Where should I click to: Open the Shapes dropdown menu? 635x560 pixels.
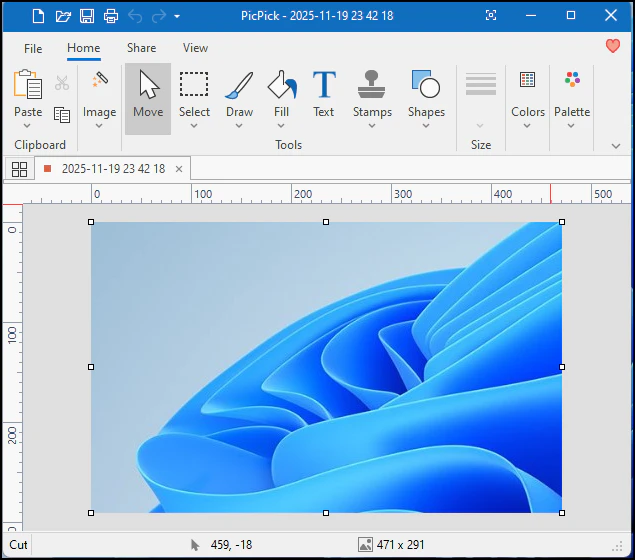click(x=426, y=126)
